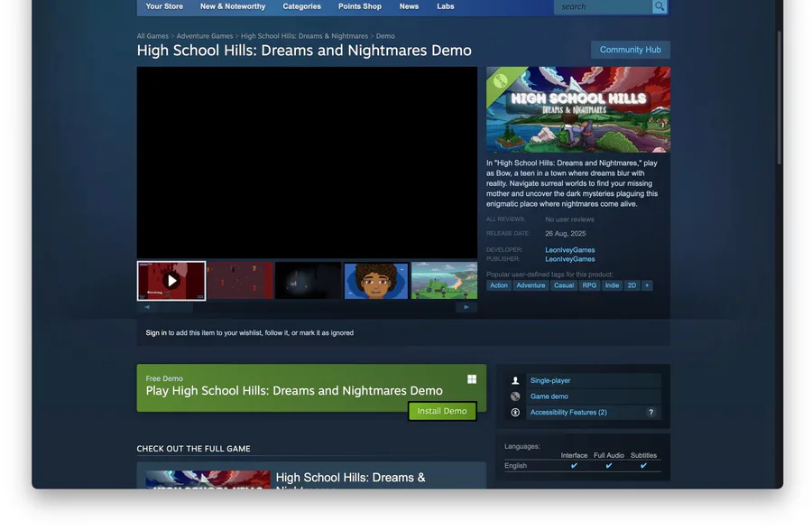Select the Indie tag
The width and height of the screenshot is (812, 531).
(x=612, y=285)
